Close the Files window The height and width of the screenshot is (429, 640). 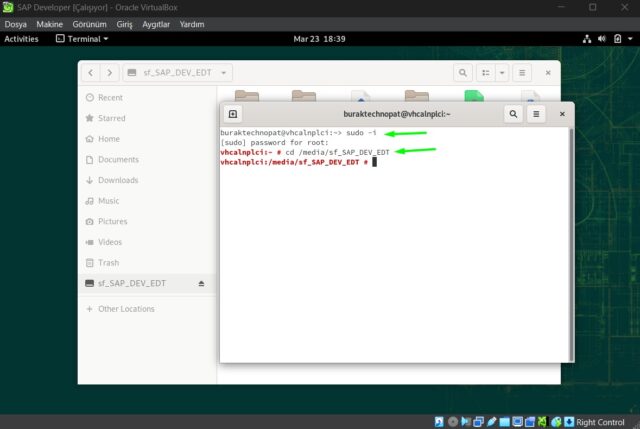548,73
